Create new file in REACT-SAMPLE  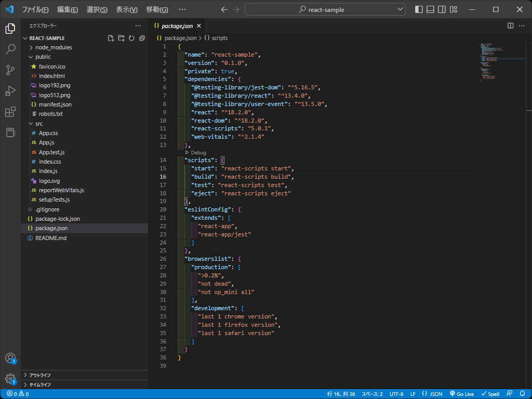point(111,38)
